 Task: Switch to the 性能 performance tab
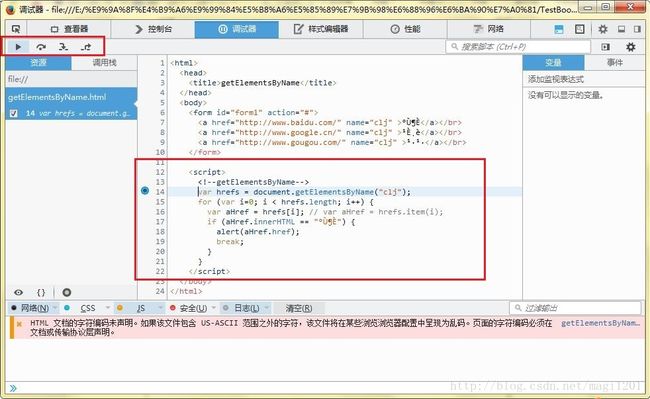tap(405, 29)
